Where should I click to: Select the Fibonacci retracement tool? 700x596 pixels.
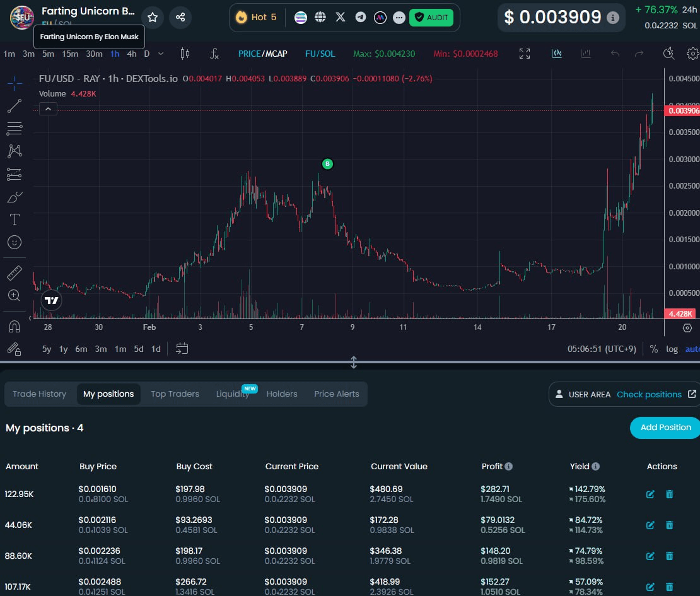pos(15,129)
